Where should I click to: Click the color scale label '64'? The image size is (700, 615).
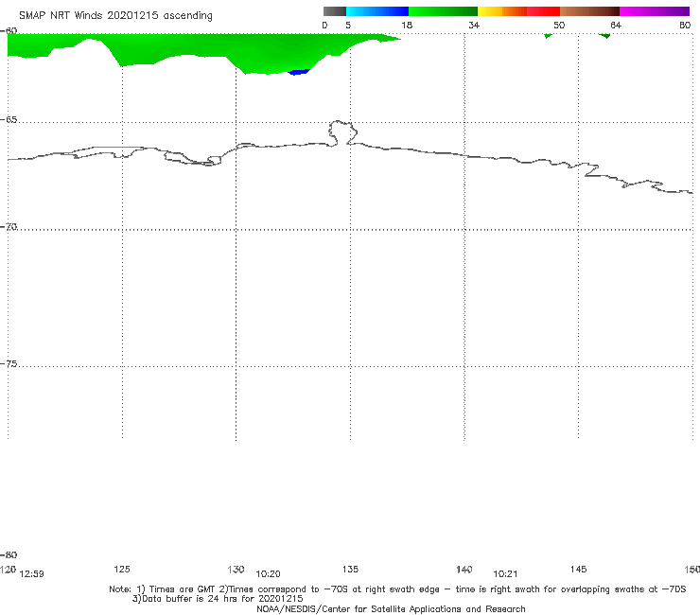(616, 25)
